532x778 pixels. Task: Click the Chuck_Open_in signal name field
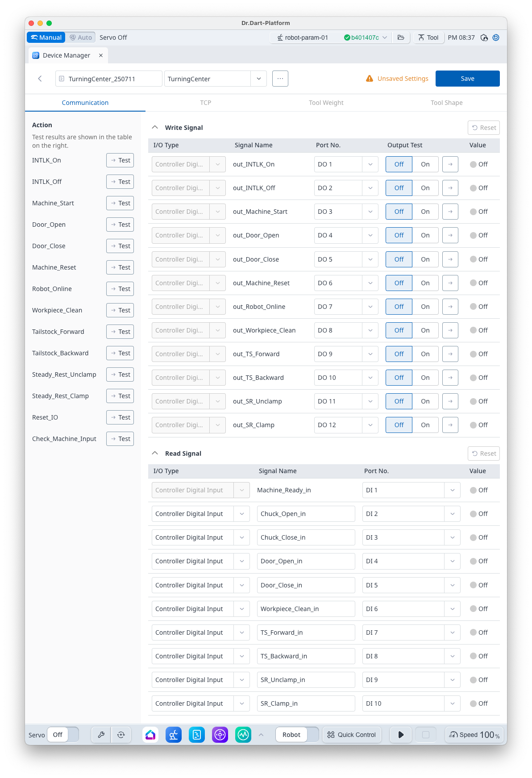click(306, 514)
